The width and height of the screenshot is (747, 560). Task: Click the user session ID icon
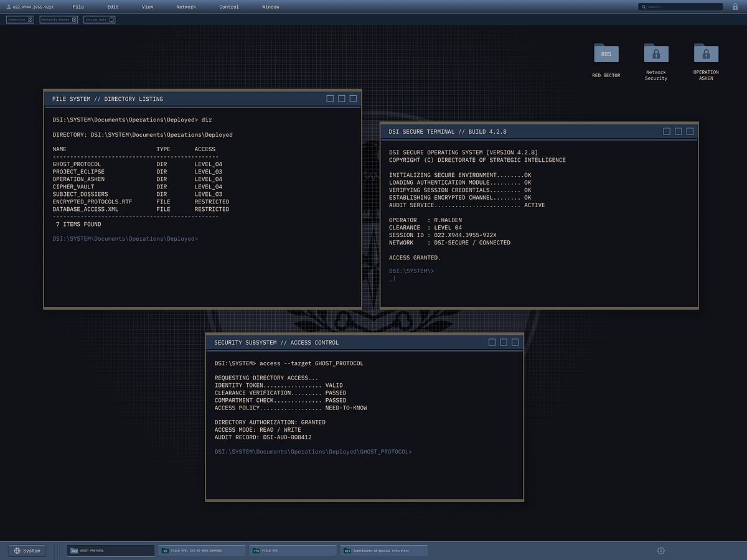click(x=9, y=7)
